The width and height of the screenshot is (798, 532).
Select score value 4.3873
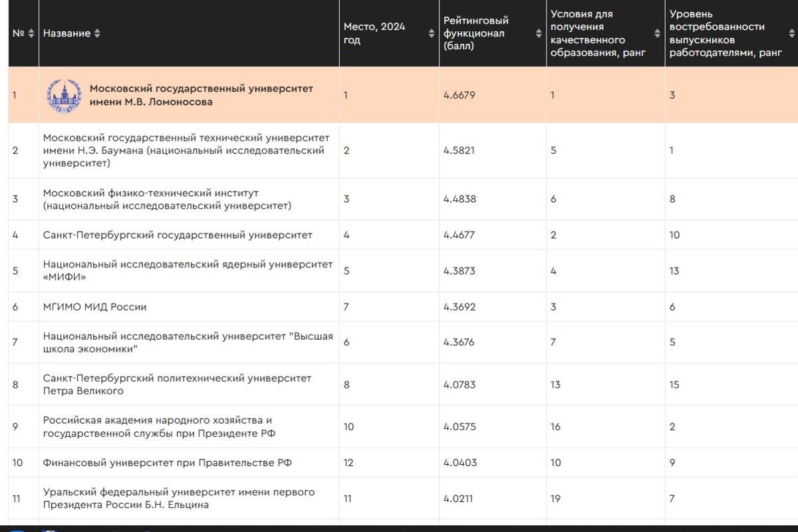460,271
